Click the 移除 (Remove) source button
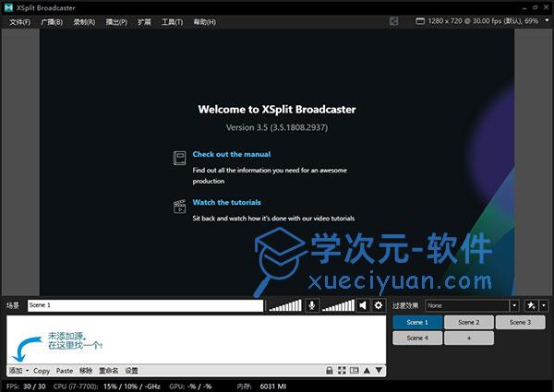Image resolution: width=554 pixels, height=392 pixels. (86, 371)
